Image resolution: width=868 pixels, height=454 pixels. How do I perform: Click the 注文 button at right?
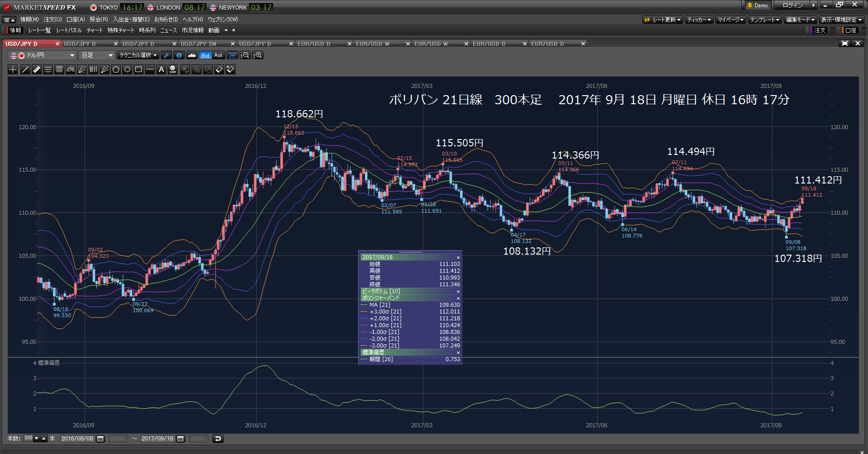coord(820,30)
